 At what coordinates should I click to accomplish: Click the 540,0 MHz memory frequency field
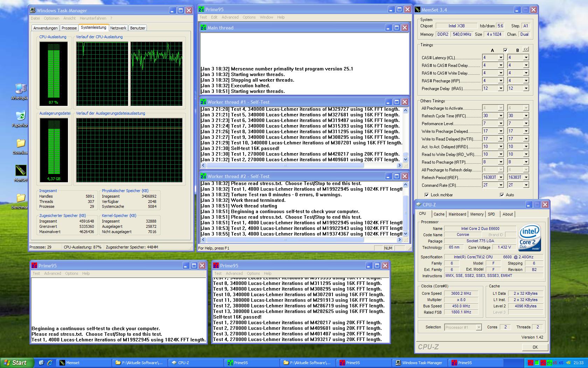tap(462, 34)
